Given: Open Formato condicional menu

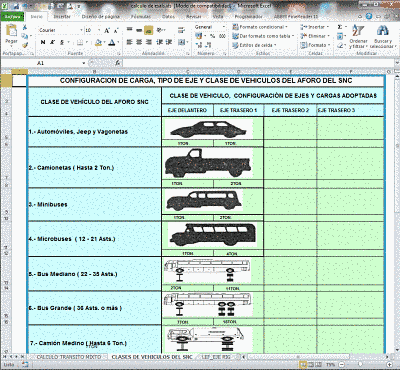Looking at the screenshot, I should [x=260, y=27].
